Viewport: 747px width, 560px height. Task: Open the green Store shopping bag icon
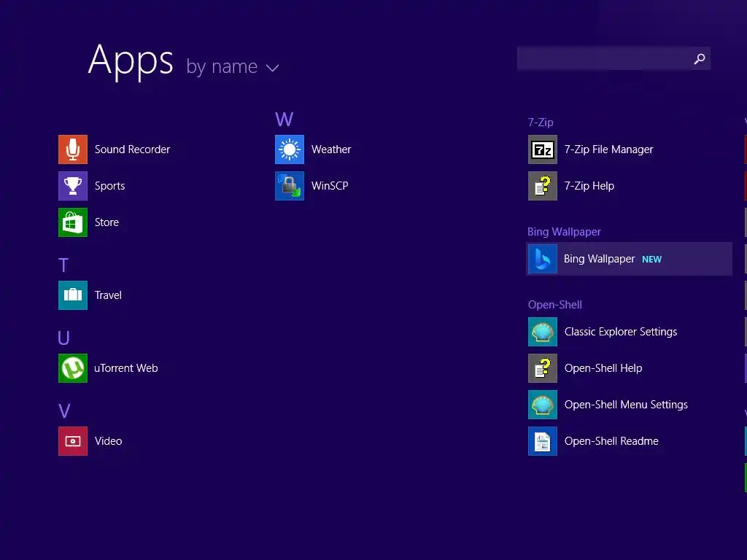[x=73, y=222]
